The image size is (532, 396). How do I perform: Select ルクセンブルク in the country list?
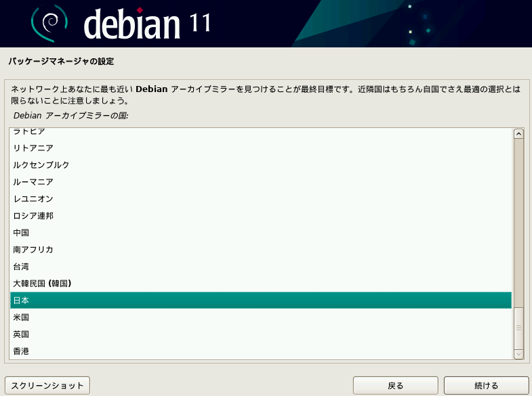point(260,165)
